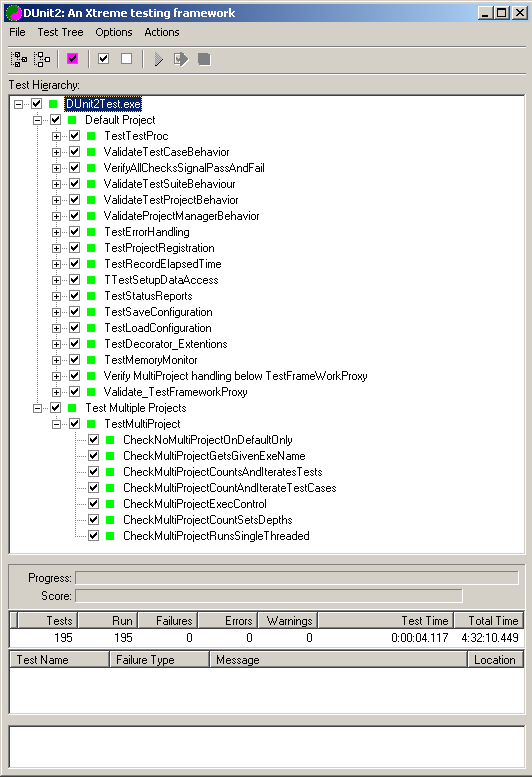Click green status square of Default Project
532x777 pixels.
[72, 120]
